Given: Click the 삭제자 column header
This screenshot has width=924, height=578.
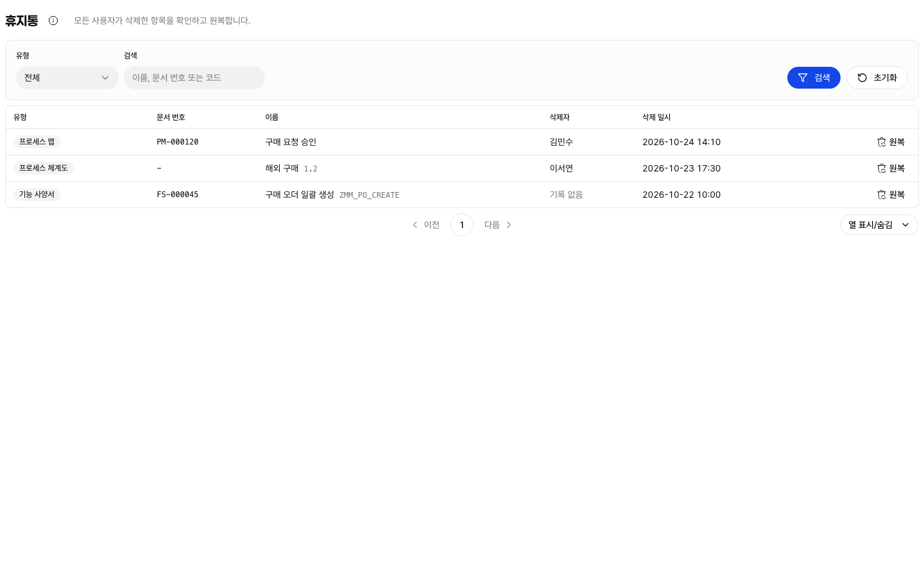Looking at the screenshot, I should (560, 118).
